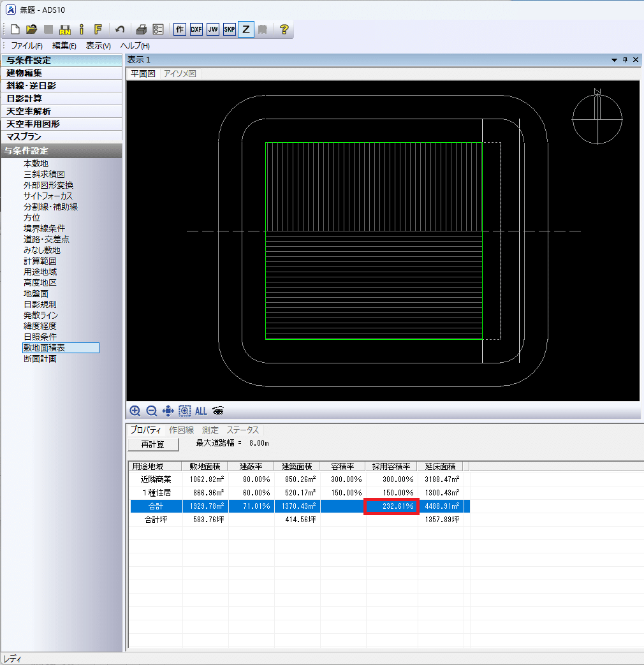This screenshot has height=665, width=644.
Task: Select the 測定 tab
Action: (210, 430)
